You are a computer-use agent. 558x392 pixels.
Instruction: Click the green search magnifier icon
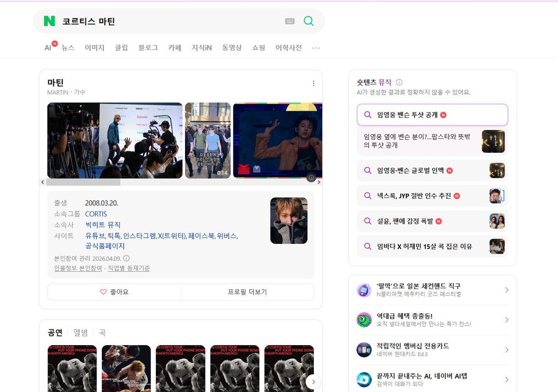[x=309, y=21]
